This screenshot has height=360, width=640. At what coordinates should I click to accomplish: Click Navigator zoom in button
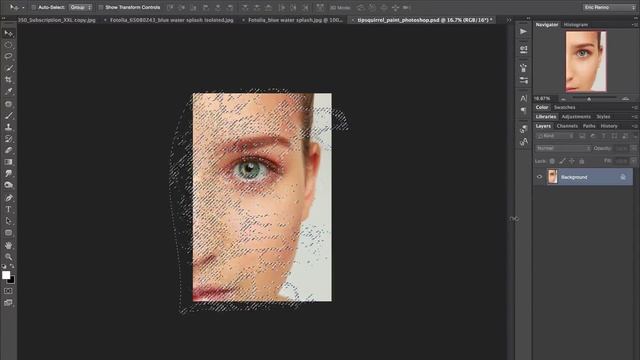pos(626,99)
